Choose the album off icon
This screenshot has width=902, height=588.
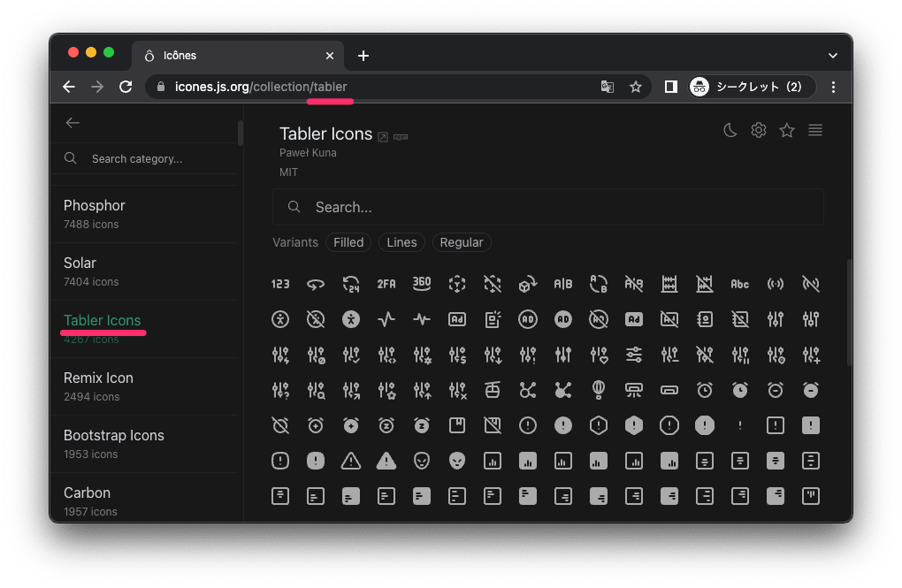(493, 425)
